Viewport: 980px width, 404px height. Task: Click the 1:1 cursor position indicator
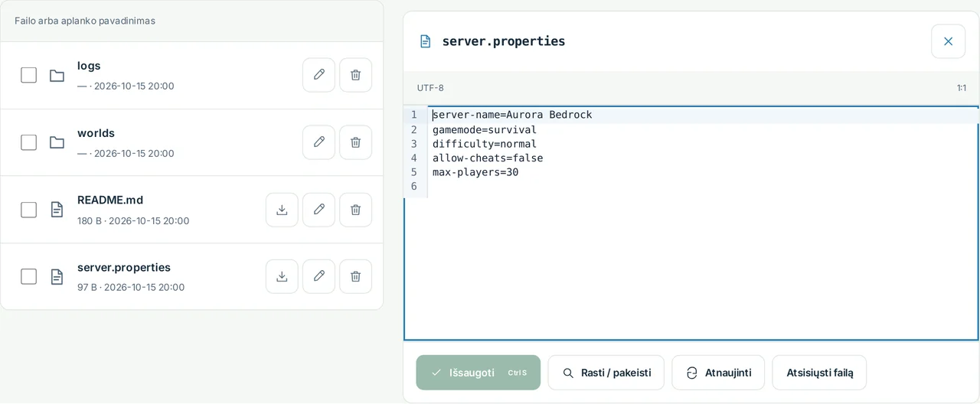(961, 88)
